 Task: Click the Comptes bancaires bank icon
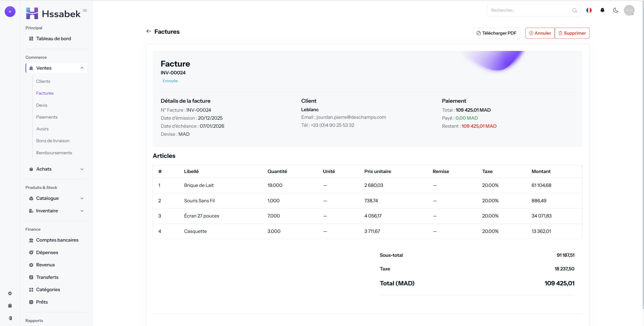click(31, 240)
